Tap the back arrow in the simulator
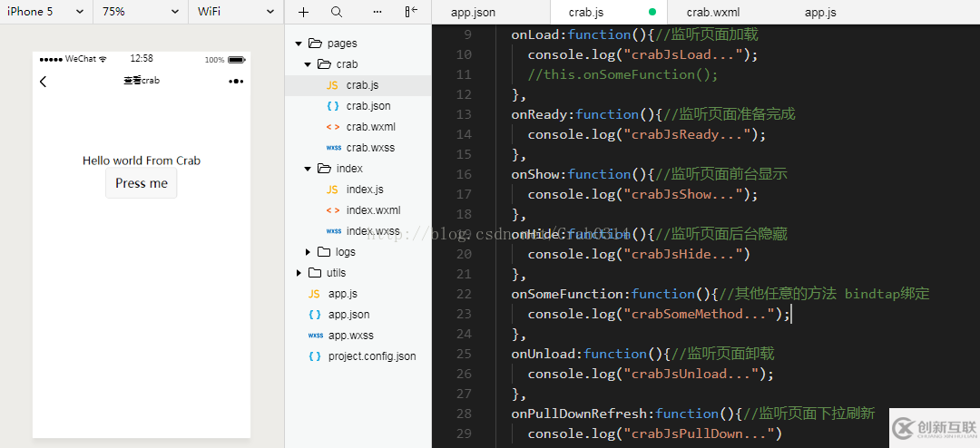Image resolution: width=980 pixels, height=448 pixels. tap(43, 82)
